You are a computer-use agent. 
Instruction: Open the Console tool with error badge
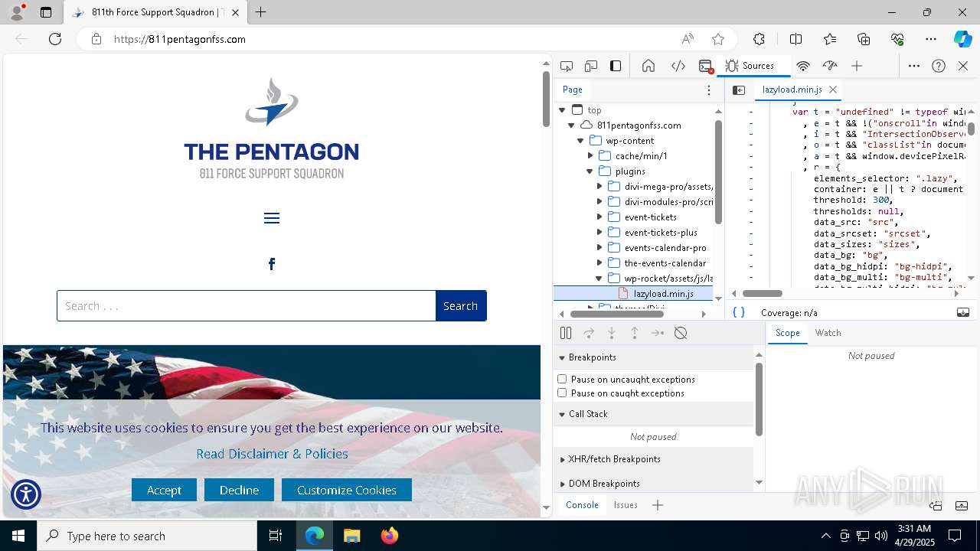706,66
